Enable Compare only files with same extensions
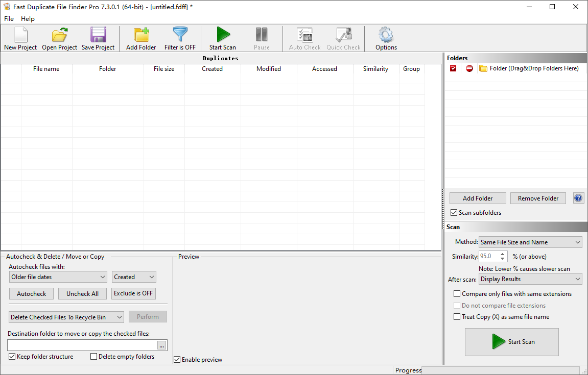This screenshot has width=588, height=375. coord(457,294)
